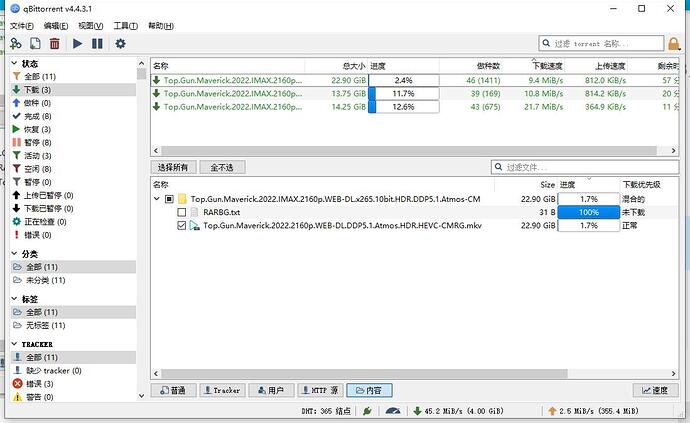Open the 编辑(E) menu
The image size is (690, 423).
coord(56,26)
